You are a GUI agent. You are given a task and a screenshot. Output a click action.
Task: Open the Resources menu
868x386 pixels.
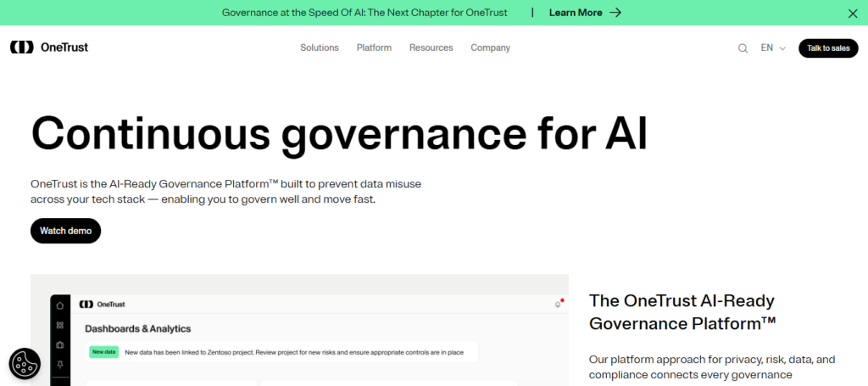click(431, 48)
